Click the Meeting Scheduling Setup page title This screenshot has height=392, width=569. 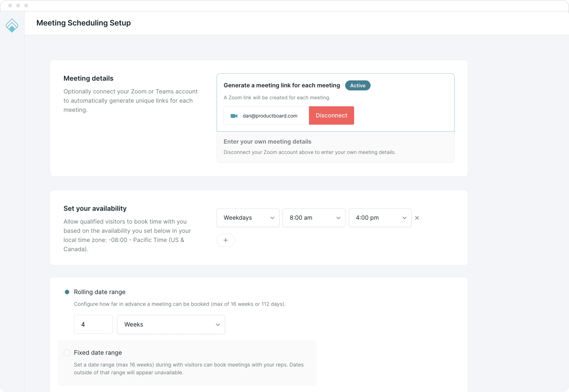point(84,23)
